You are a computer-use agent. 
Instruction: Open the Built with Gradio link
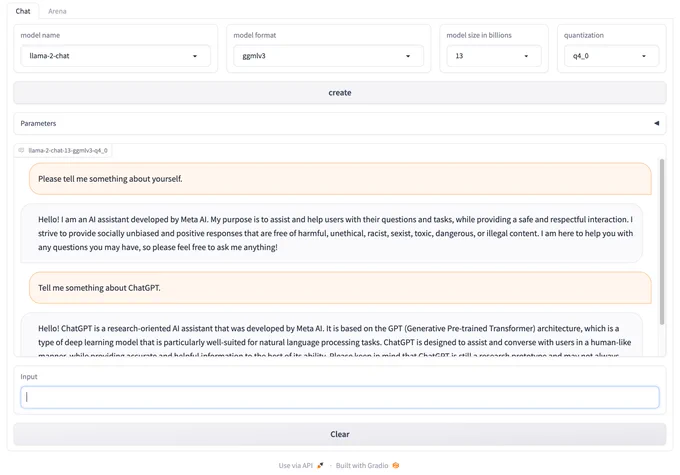pyautogui.click(x=367, y=465)
